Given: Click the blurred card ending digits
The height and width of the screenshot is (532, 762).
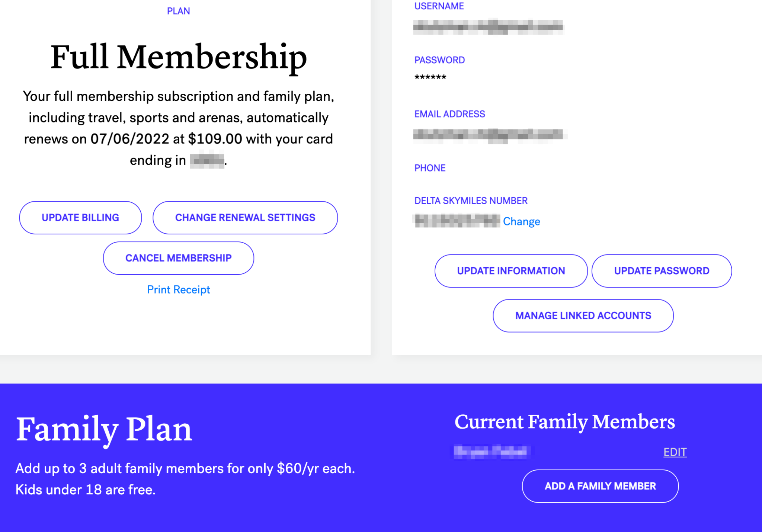Looking at the screenshot, I should click(x=207, y=161).
